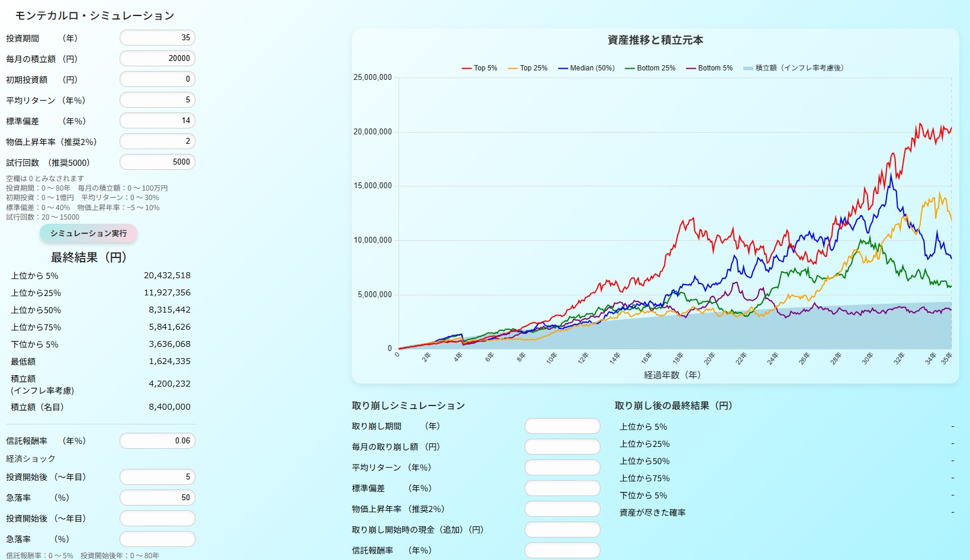The height and width of the screenshot is (560, 970).
Task: Click the 急落率 field showing 50
Action: click(x=158, y=498)
